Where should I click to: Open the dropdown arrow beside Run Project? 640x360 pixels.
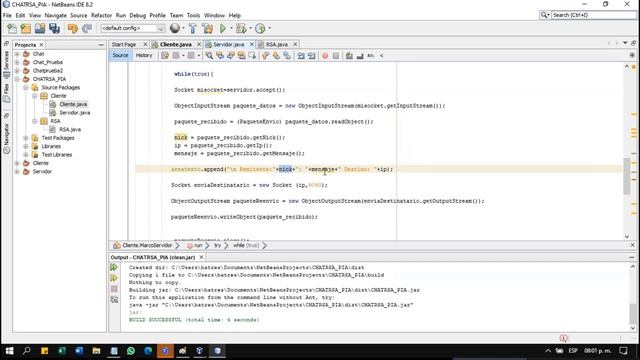[x=231, y=28]
